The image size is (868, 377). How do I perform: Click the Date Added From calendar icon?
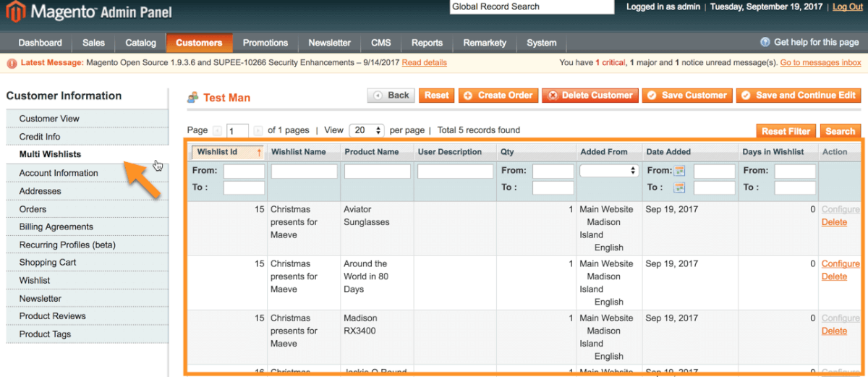pos(679,171)
